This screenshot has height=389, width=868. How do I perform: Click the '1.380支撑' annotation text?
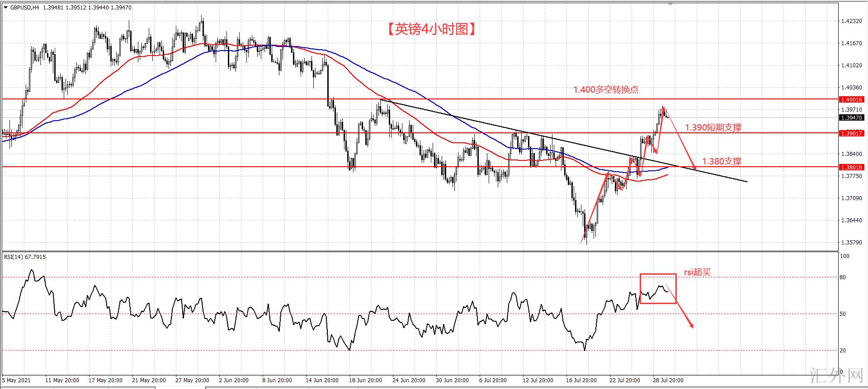click(722, 161)
